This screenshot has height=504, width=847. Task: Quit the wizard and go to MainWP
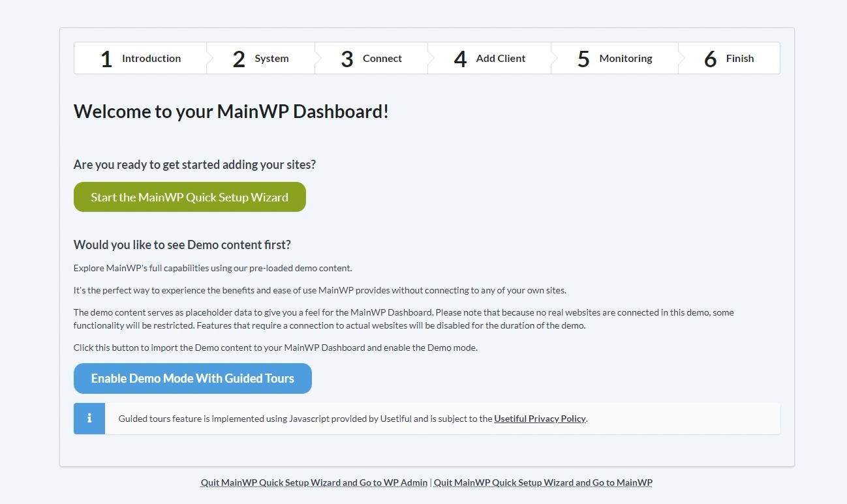tap(543, 482)
